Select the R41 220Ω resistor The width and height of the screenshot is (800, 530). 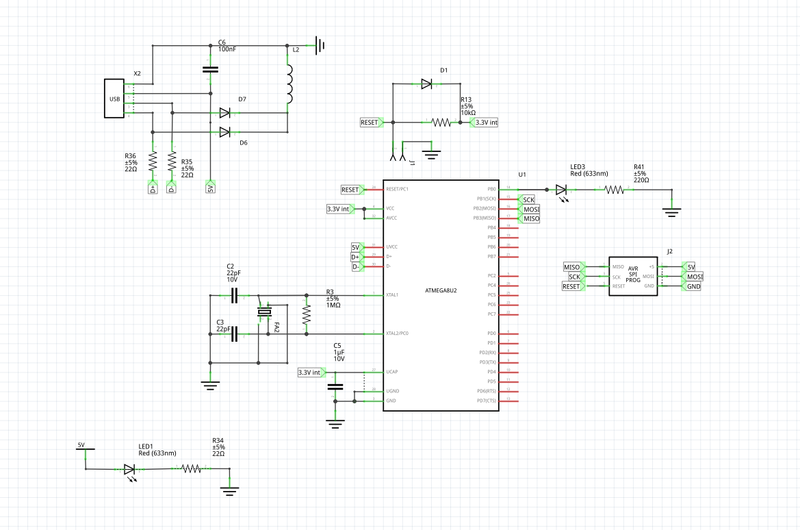tap(614, 189)
